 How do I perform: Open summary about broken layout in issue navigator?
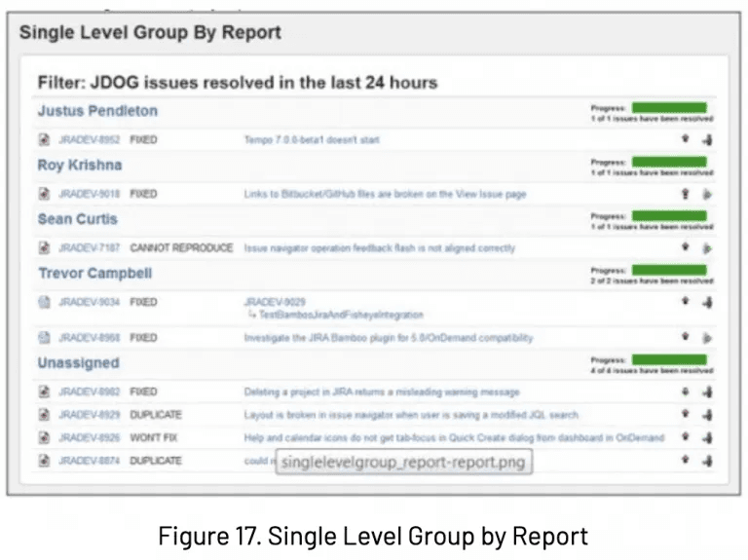point(411,415)
